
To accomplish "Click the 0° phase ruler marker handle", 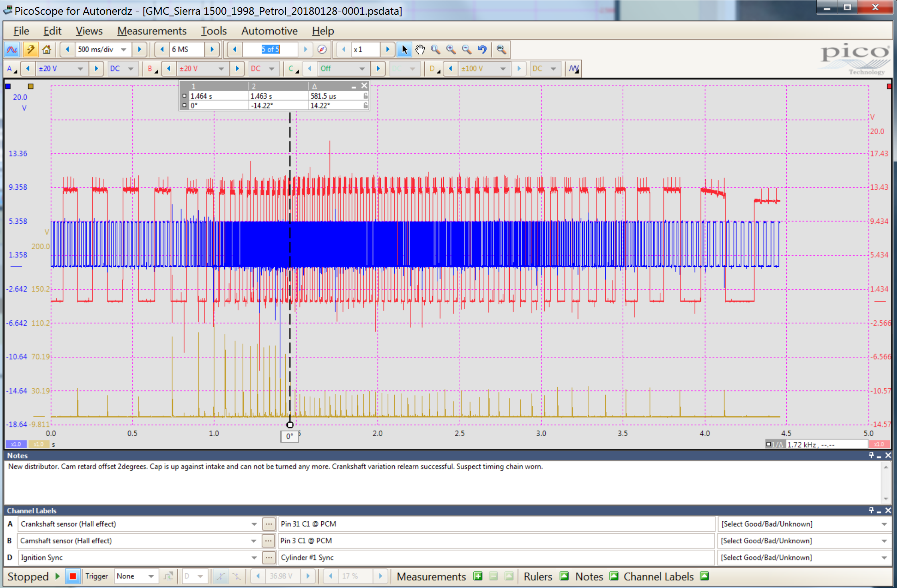I will tap(290, 425).
